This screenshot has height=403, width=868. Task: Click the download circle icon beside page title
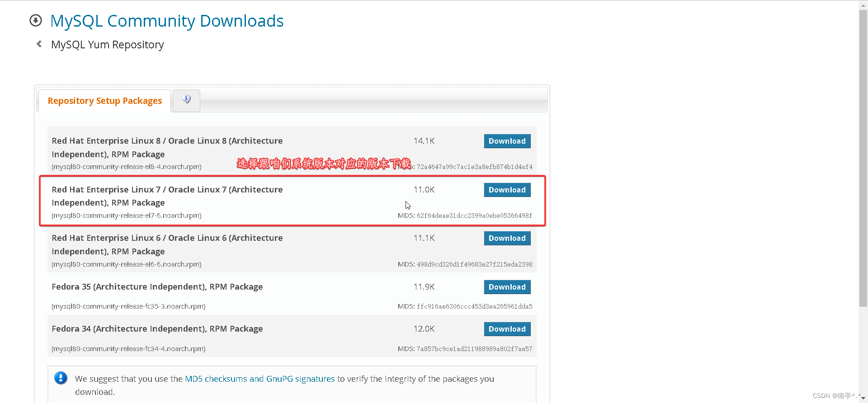click(x=36, y=20)
